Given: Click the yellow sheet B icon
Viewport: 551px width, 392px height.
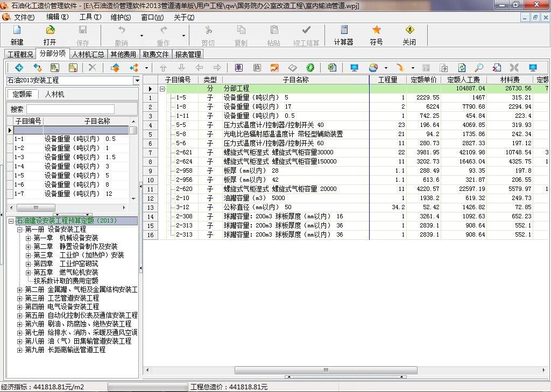Looking at the screenshot, I should point(73,67).
